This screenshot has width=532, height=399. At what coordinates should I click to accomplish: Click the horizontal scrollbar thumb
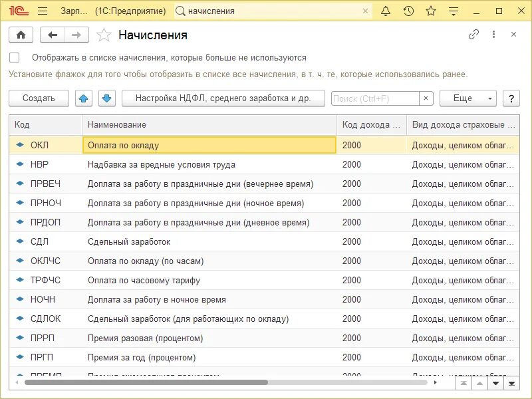(146, 383)
